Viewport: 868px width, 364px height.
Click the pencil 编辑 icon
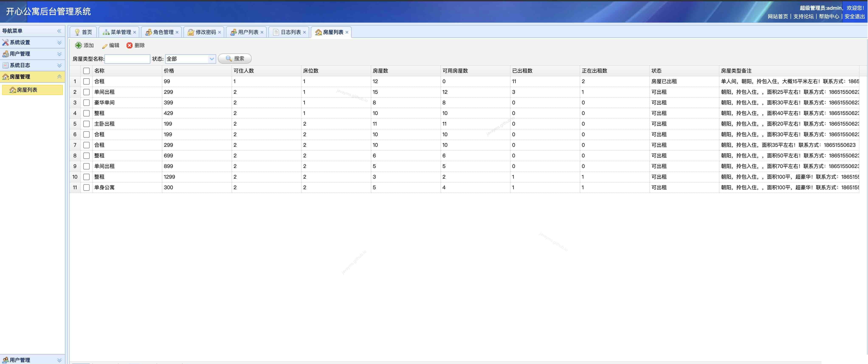[105, 46]
